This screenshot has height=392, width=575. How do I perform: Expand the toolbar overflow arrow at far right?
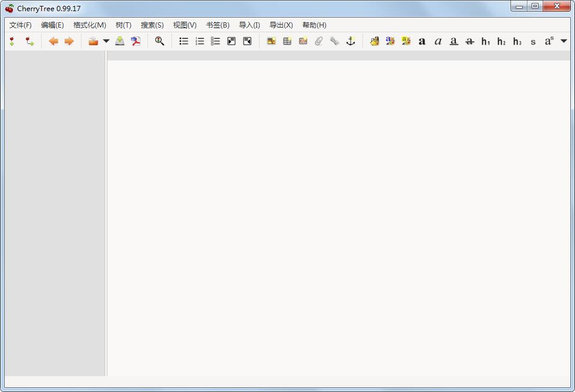point(564,41)
